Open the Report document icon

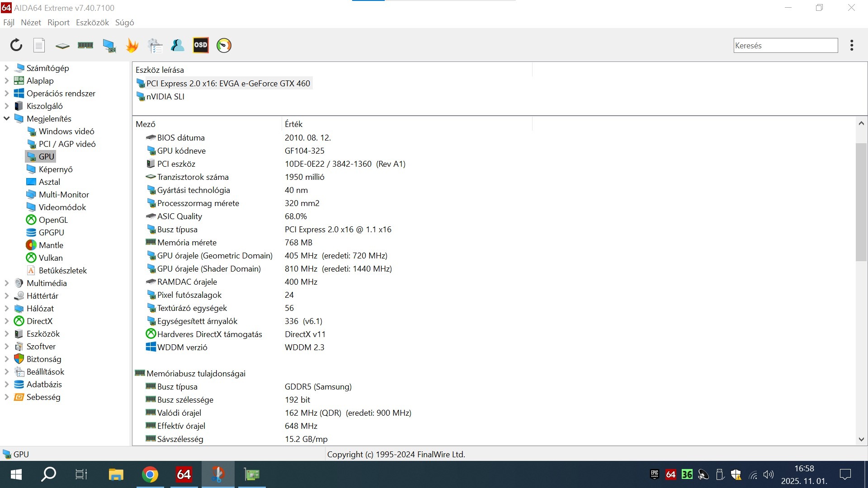pyautogui.click(x=39, y=45)
